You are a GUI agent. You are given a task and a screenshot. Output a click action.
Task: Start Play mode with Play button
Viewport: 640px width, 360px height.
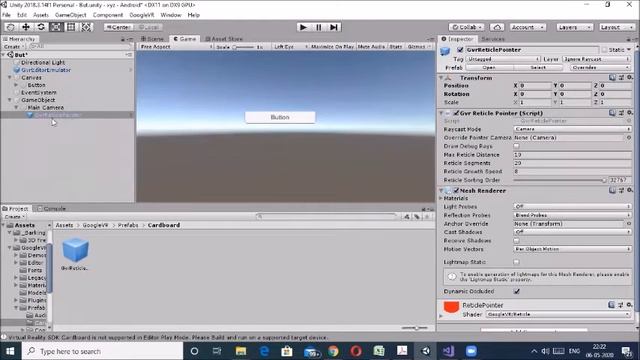pos(303,27)
